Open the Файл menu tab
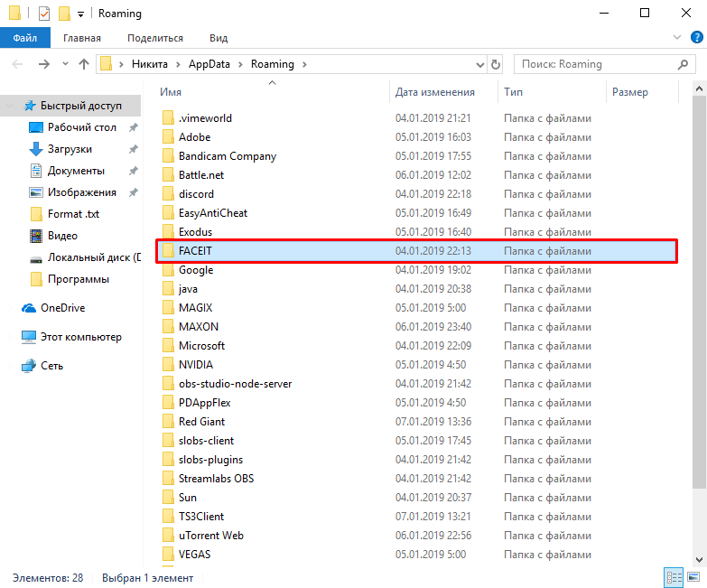This screenshot has height=588, width=707. click(x=24, y=38)
